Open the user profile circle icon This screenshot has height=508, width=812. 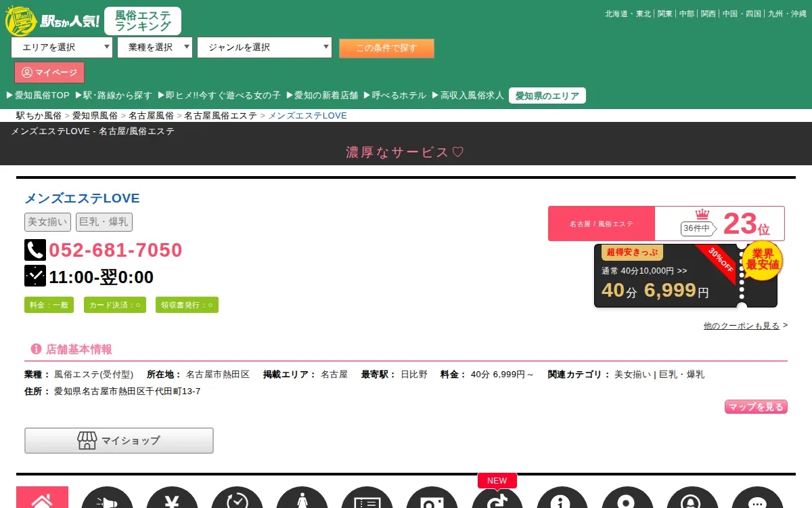692,498
